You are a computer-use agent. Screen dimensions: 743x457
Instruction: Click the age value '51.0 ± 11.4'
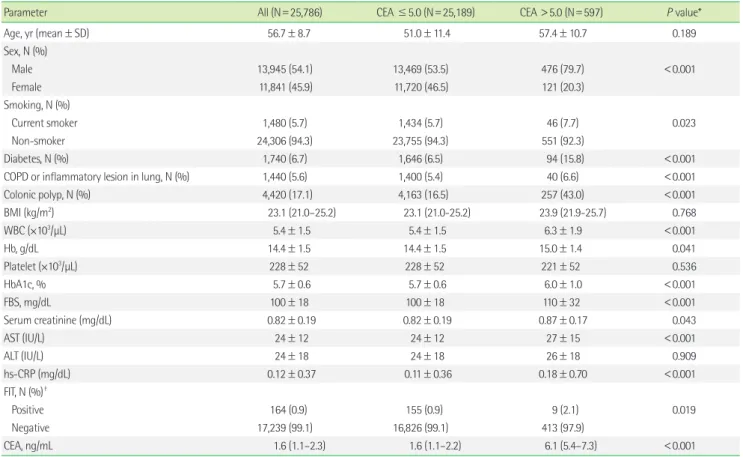click(x=427, y=33)
